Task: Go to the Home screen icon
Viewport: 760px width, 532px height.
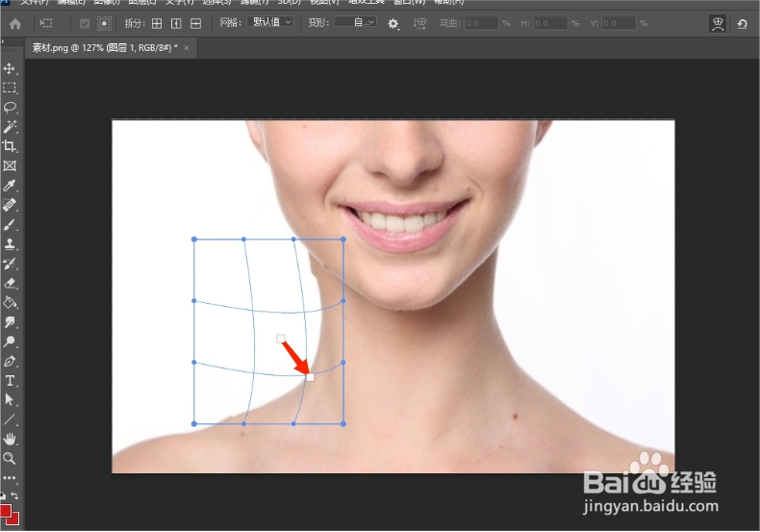Action: point(15,23)
